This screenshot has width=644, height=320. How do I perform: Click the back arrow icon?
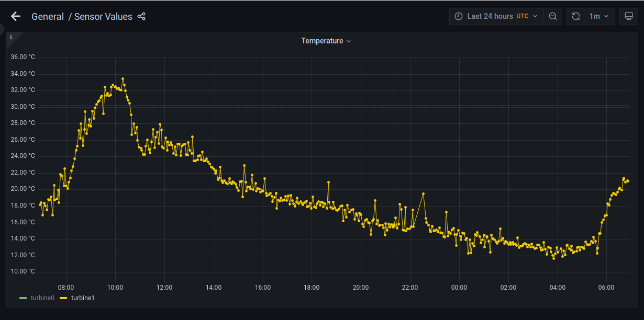[16, 16]
